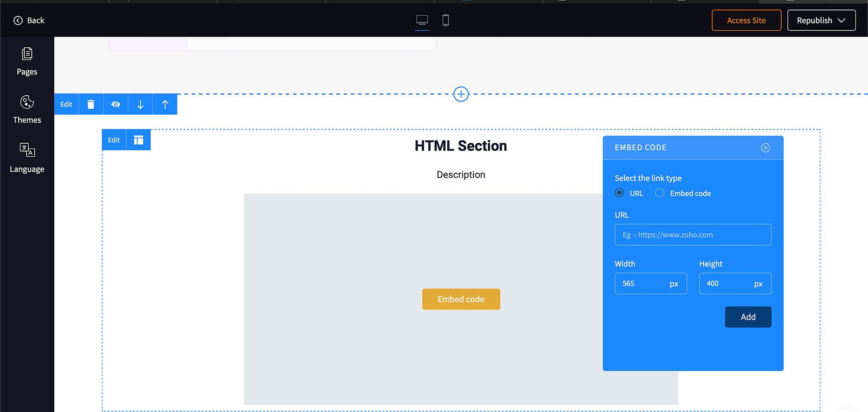Expand the Republish dropdown
868x412 pixels.
pyautogui.click(x=821, y=20)
